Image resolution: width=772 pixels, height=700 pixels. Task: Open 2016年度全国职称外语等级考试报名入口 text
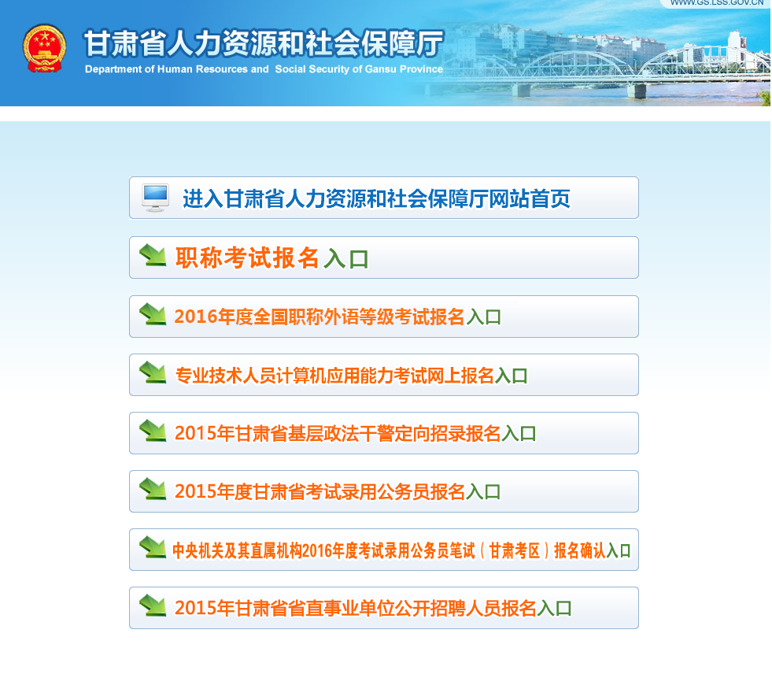[x=338, y=317]
